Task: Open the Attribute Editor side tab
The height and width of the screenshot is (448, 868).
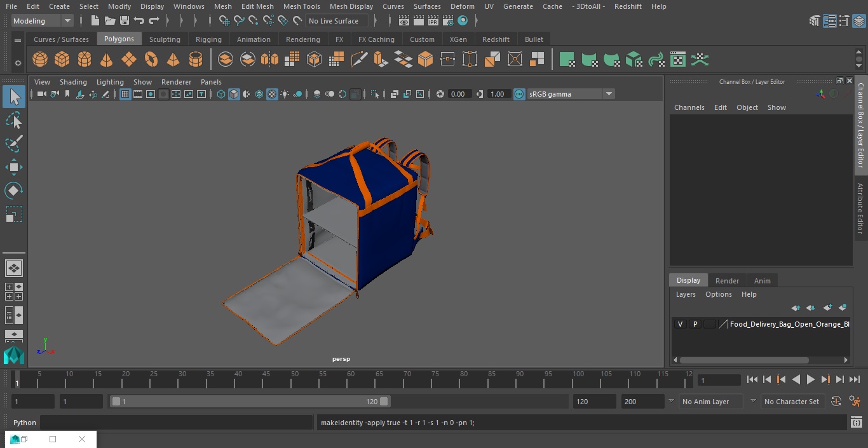Action: tap(860, 208)
